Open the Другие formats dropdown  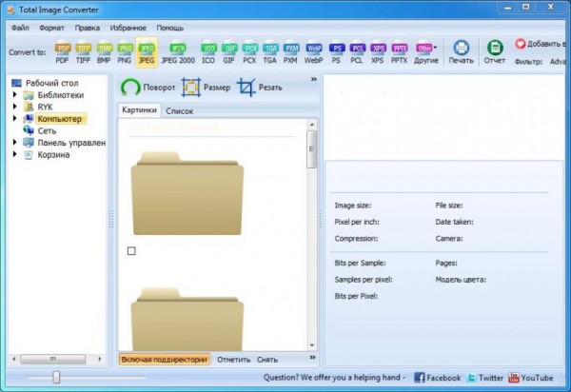(426, 52)
